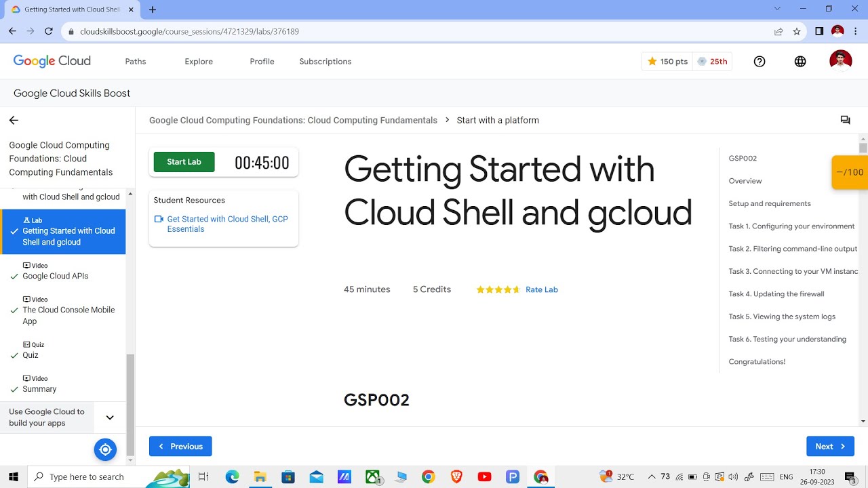The height and width of the screenshot is (488, 868).
Task: Open Get Started with Cloud Shell, GCP Essentials link
Action: 228,224
